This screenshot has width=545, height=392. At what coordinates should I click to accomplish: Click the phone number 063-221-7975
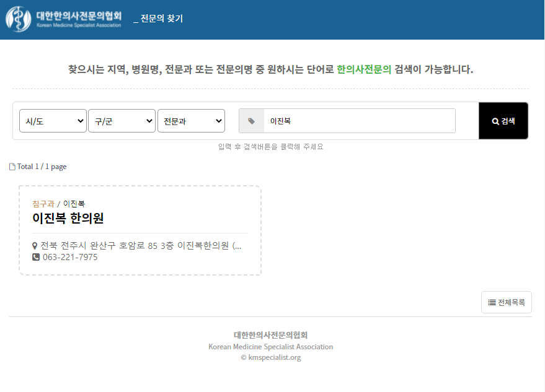(70, 257)
